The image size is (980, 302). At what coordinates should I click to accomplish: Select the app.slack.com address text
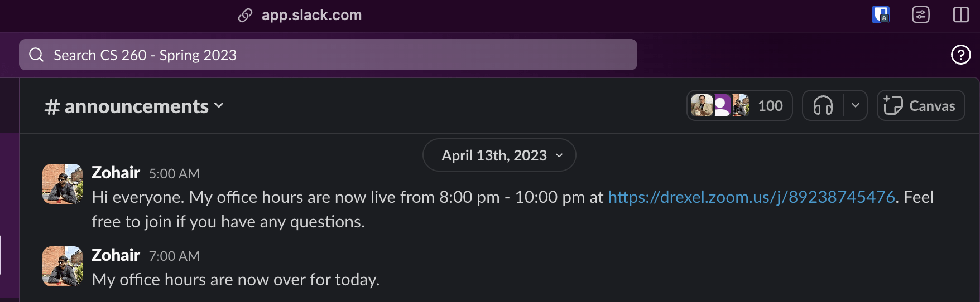point(311,15)
